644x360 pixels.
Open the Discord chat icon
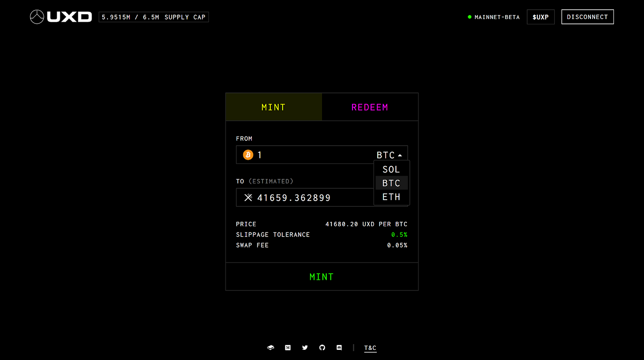[339, 348]
